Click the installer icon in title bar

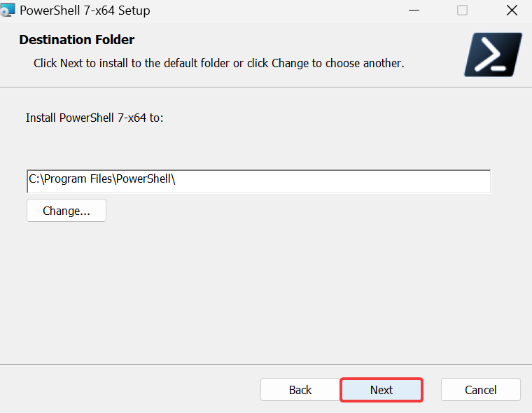coord(8,10)
